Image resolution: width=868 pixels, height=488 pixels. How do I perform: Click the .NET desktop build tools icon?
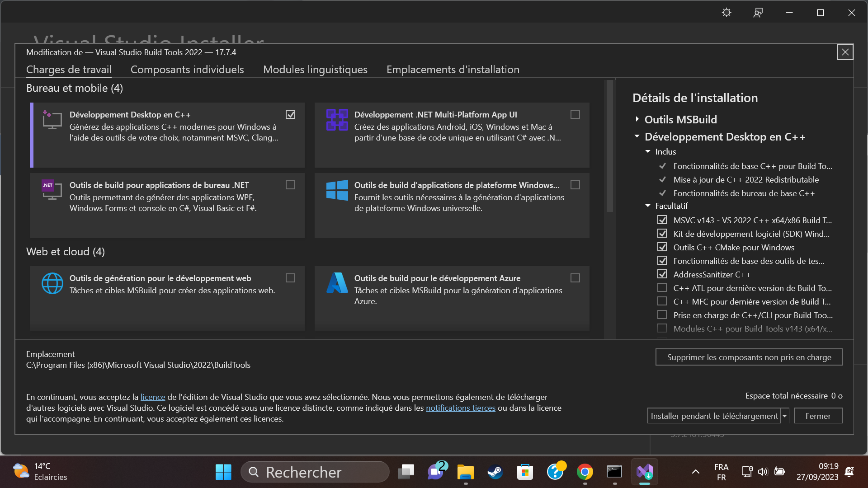52,190
